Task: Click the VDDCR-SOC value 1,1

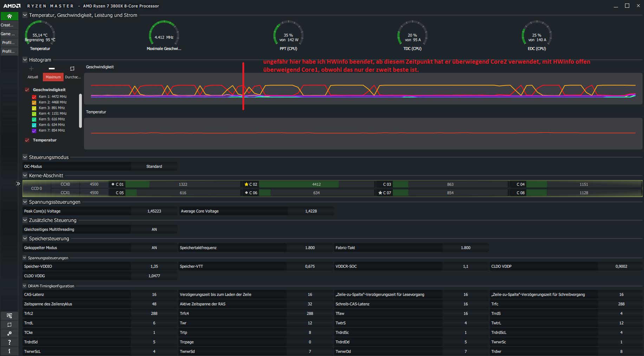Action: (466, 266)
